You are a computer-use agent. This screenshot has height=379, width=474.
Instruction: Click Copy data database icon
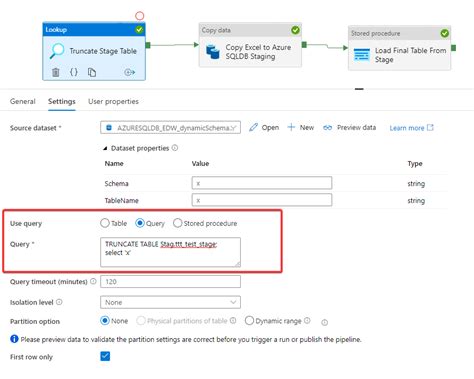click(213, 52)
